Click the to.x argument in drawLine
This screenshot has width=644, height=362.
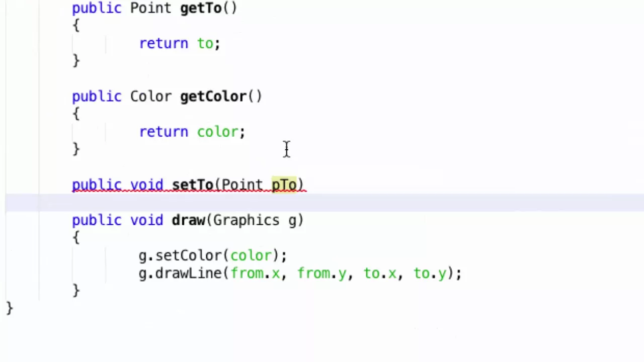pyautogui.click(x=380, y=274)
